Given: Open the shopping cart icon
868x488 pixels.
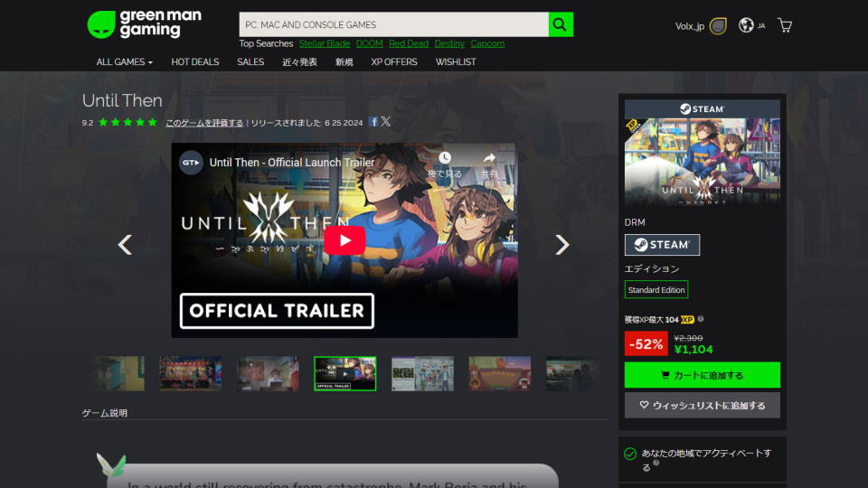Looking at the screenshot, I should click(785, 25).
